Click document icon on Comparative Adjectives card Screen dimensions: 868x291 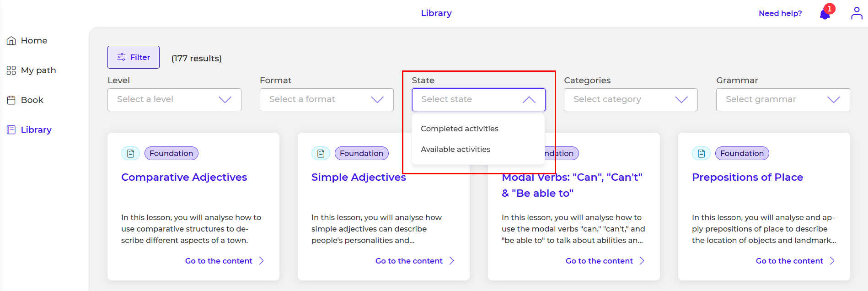130,153
